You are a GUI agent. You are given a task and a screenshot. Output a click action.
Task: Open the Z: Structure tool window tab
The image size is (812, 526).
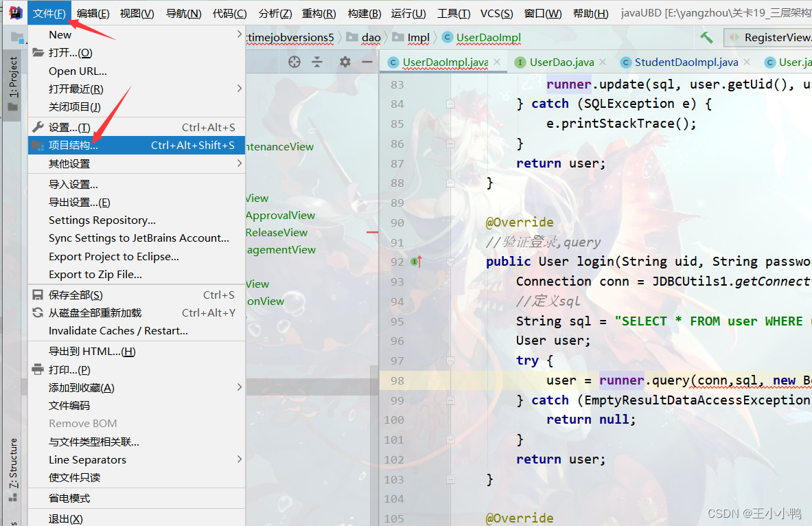[13, 469]
